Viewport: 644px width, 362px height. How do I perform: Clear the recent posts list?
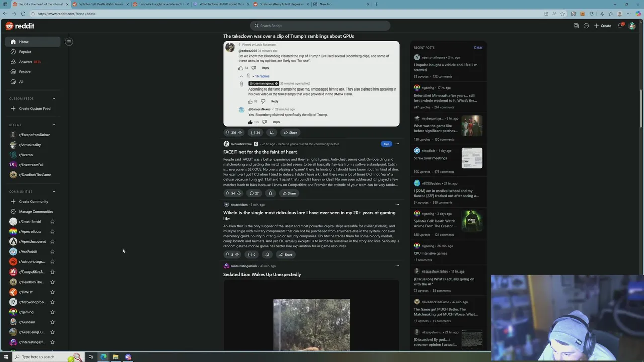tap(478, 48)
